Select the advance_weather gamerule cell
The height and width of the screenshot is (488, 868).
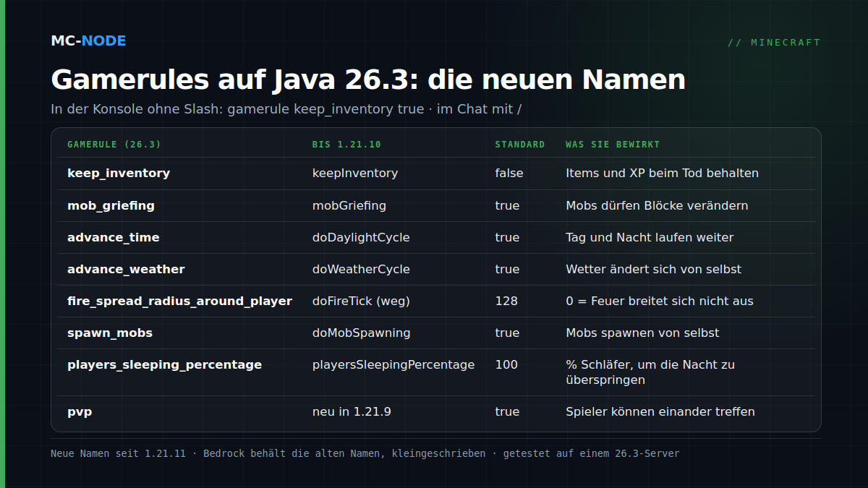coord(126,269)
